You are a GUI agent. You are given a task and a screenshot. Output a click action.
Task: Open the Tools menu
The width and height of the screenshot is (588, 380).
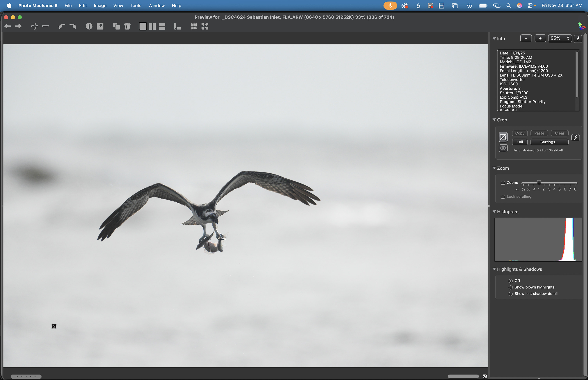pos(136,6)
